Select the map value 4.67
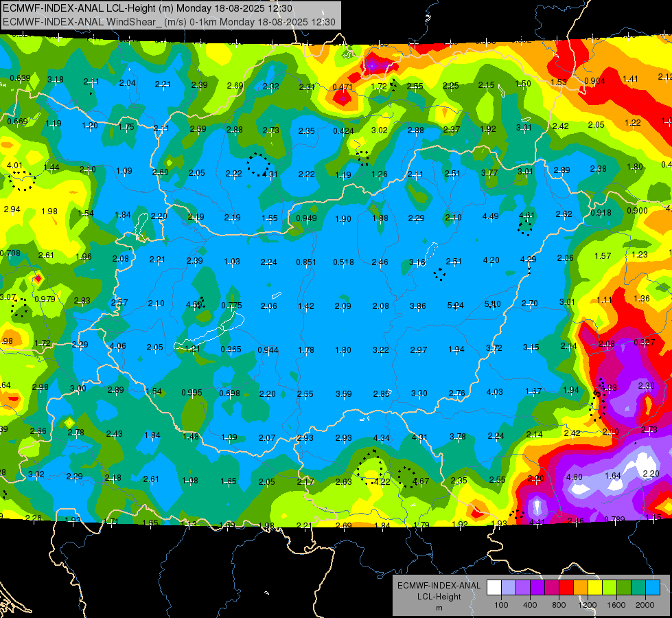 pyautogui.click(x=421, y=481)
